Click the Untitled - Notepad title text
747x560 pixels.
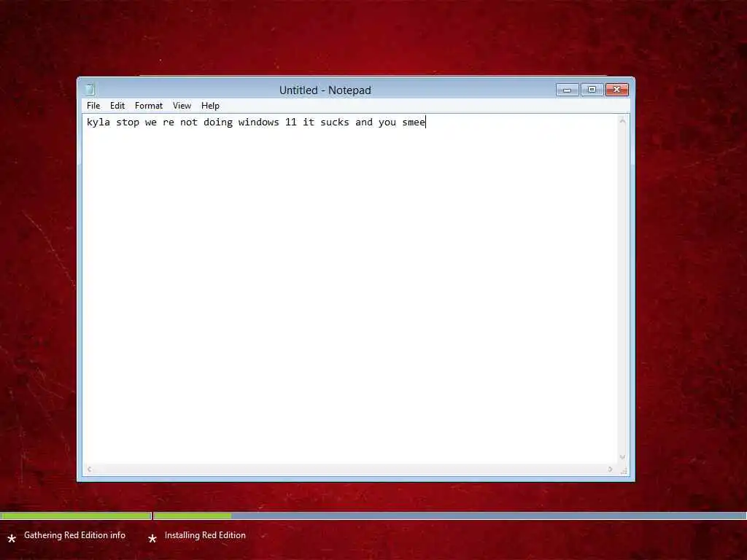(325, 90)
